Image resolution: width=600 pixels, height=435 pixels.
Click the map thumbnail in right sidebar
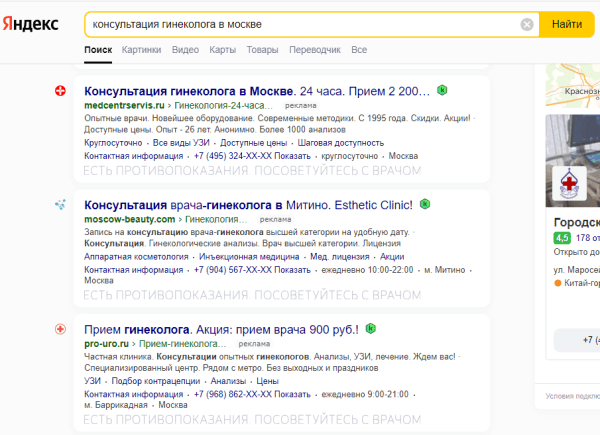(573, 86)
